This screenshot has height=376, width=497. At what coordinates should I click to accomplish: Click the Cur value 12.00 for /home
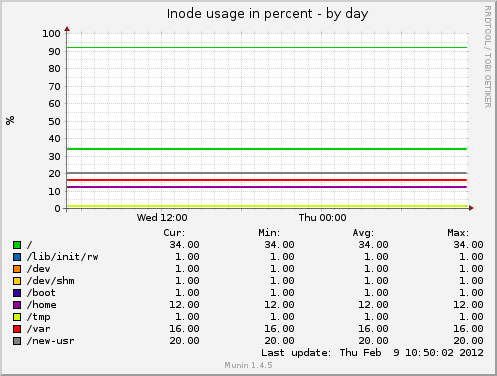click(x=184, y=305)
